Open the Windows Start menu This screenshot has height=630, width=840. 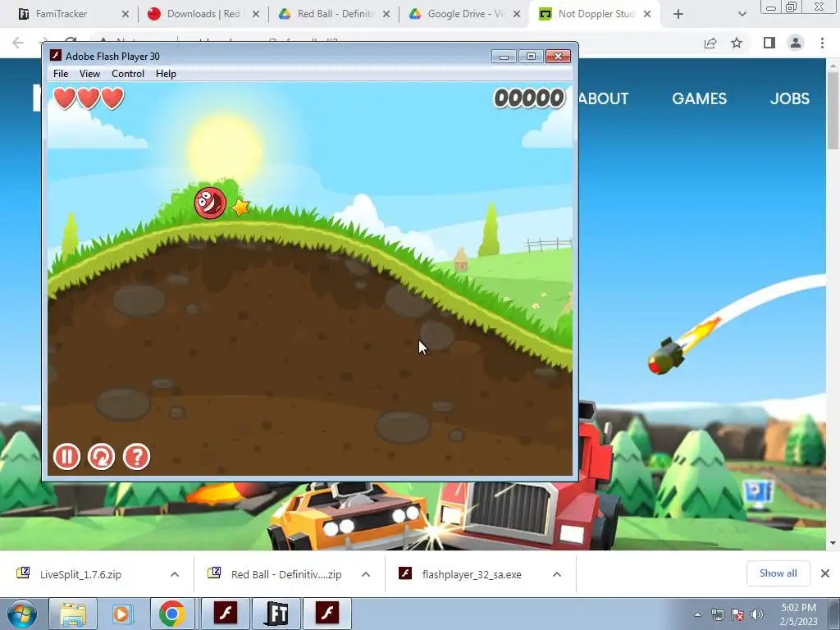[22, 614]
